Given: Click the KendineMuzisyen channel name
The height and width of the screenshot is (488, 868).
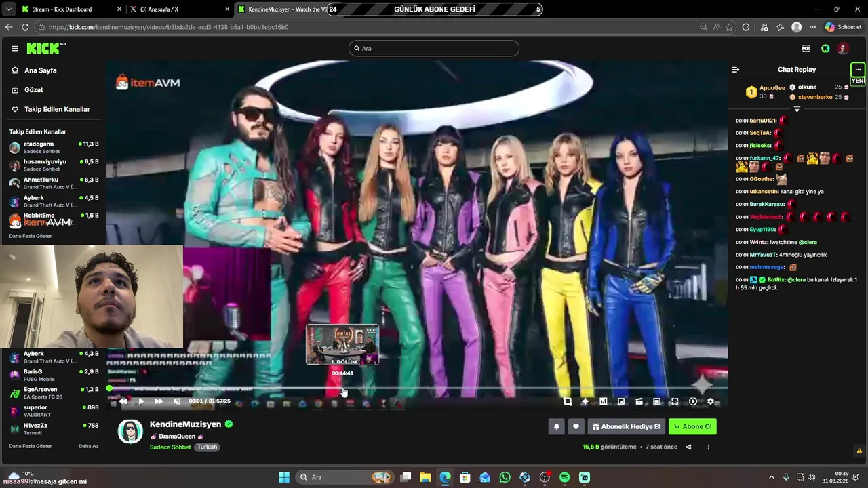Looking at the screenshot, I should click(x=186, y=424).
